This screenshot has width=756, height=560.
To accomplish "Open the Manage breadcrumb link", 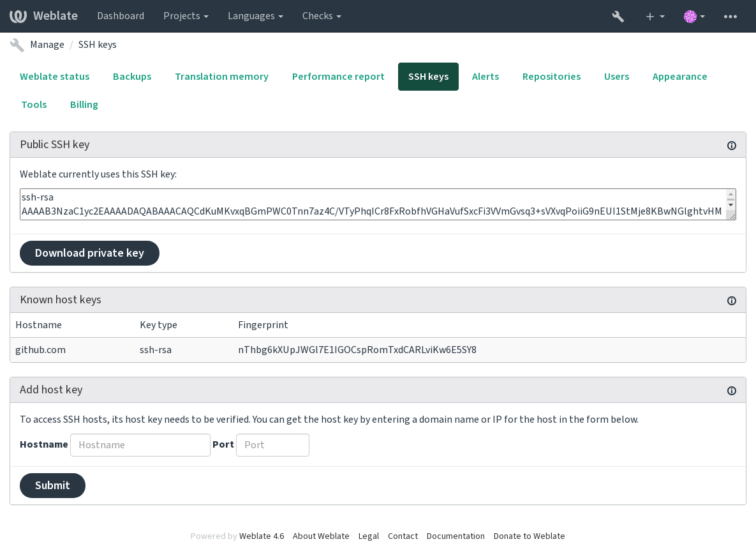I will coord(47,45).
